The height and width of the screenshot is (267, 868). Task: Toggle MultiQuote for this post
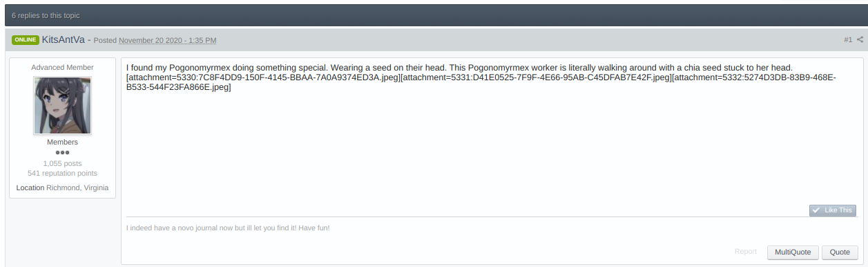(793, 252)
